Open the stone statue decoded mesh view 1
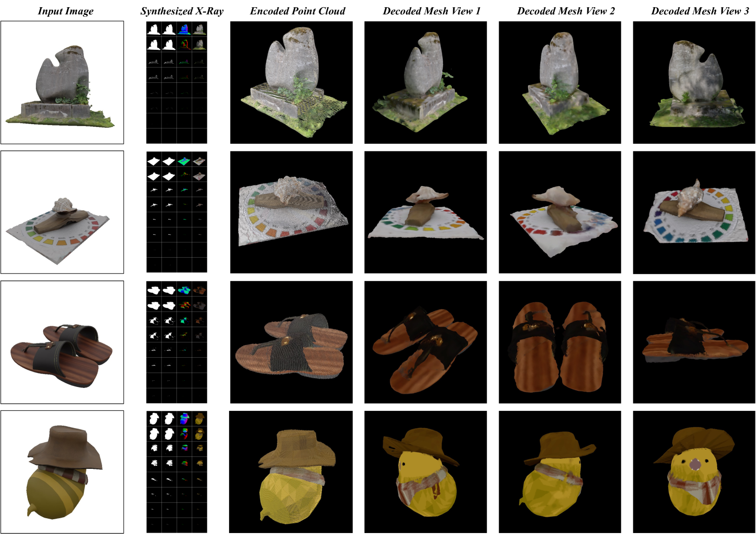756x534 pixels. coord(425,82)
